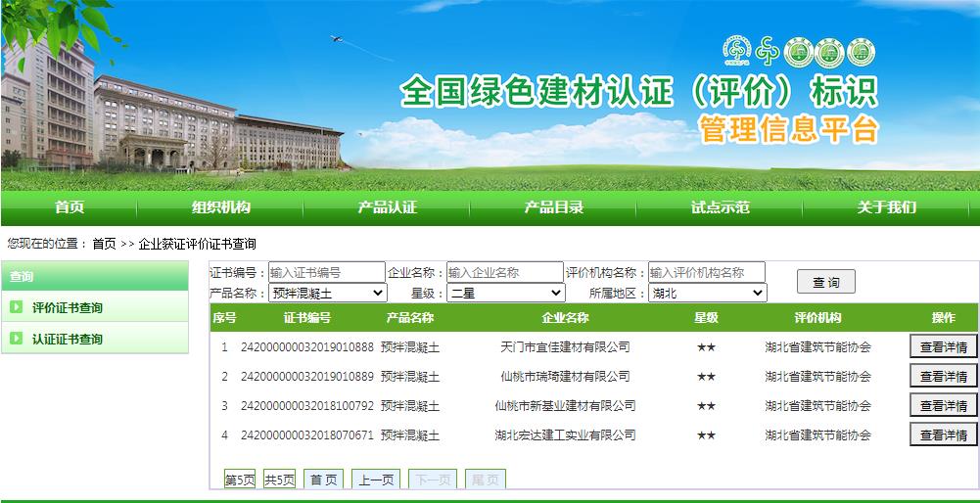
Task: Click 关于我们 in the navigation bar
Action: (x=886, y=206)
